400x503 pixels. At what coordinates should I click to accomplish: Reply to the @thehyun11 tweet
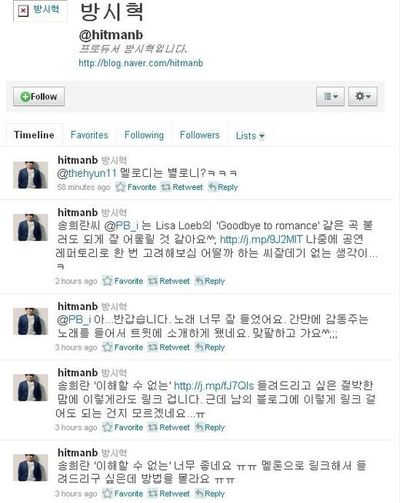(223, 187)
